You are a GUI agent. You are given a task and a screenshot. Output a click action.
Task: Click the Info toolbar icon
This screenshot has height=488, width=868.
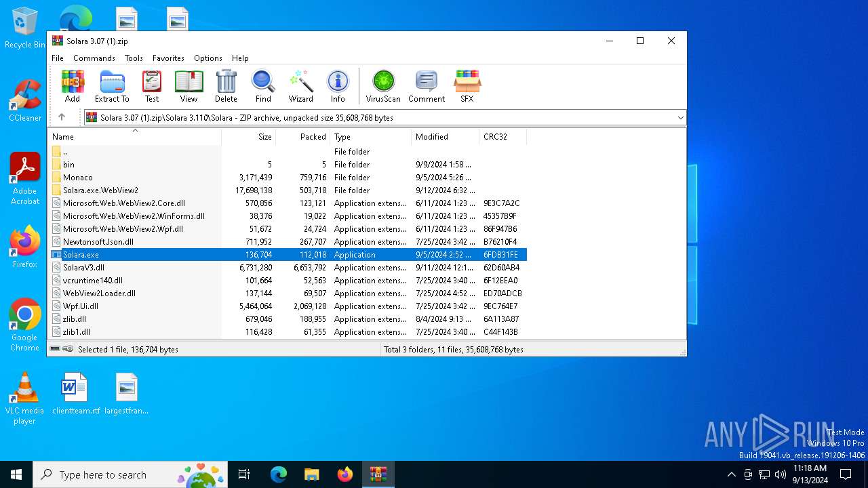pyautogui.click(x=338, y=86)
